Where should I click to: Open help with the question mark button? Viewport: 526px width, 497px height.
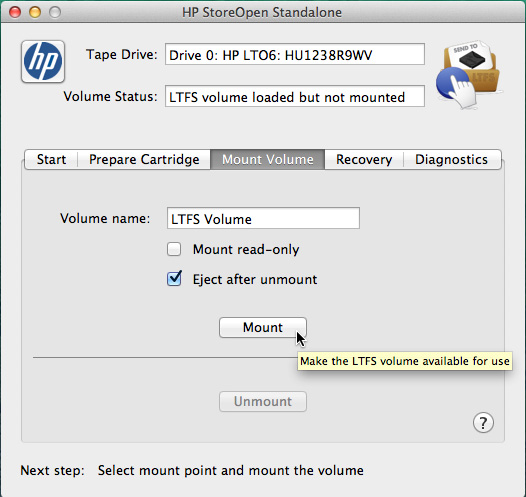[483, 423]
